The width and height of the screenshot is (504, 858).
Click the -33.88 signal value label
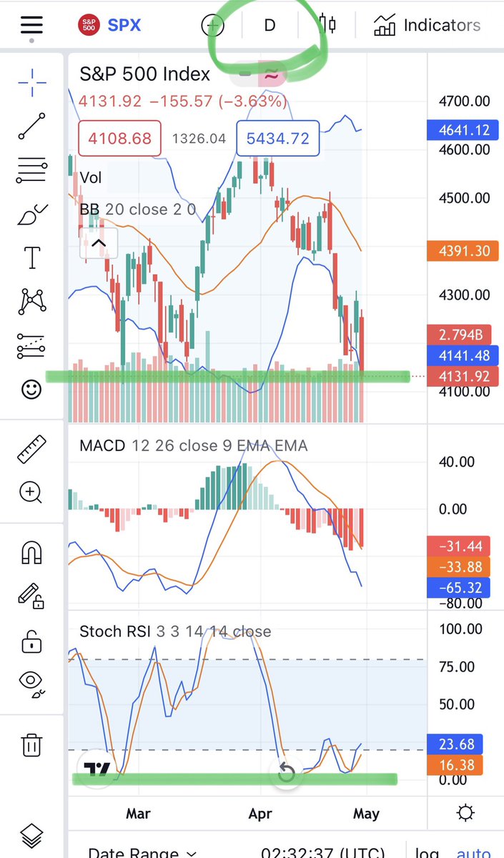[458, 567]
